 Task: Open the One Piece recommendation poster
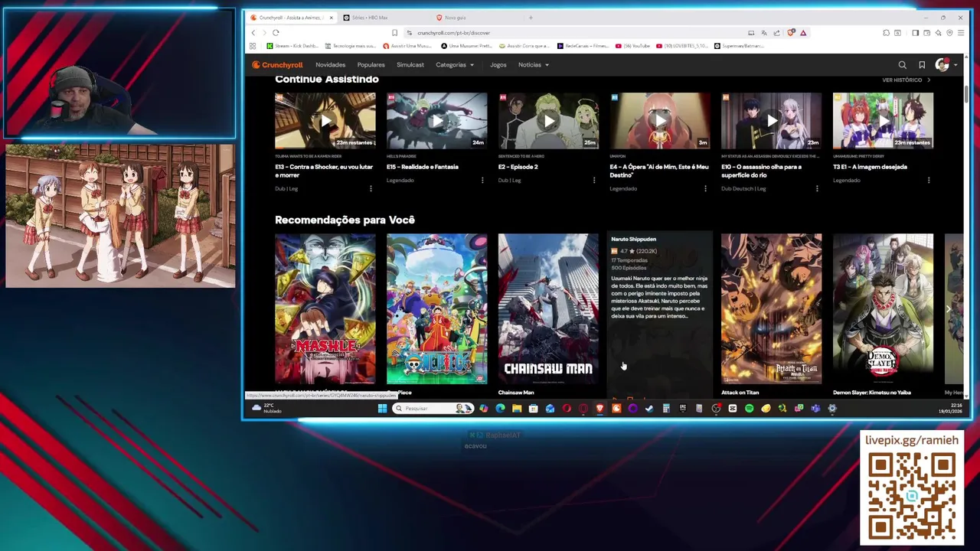click(x=436, y=308)
